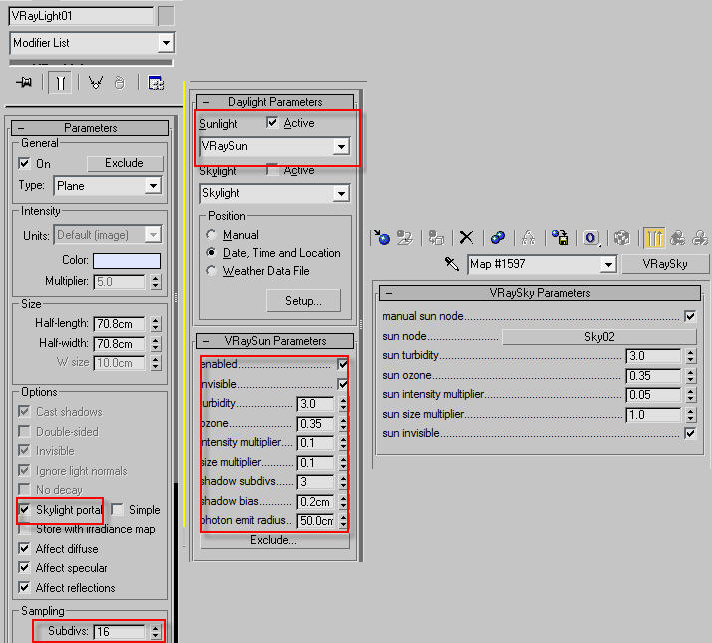This screenshot has height=643, width=712.
Task: Click Put Material to Scene icon
Action: click(x=405, y=237)
